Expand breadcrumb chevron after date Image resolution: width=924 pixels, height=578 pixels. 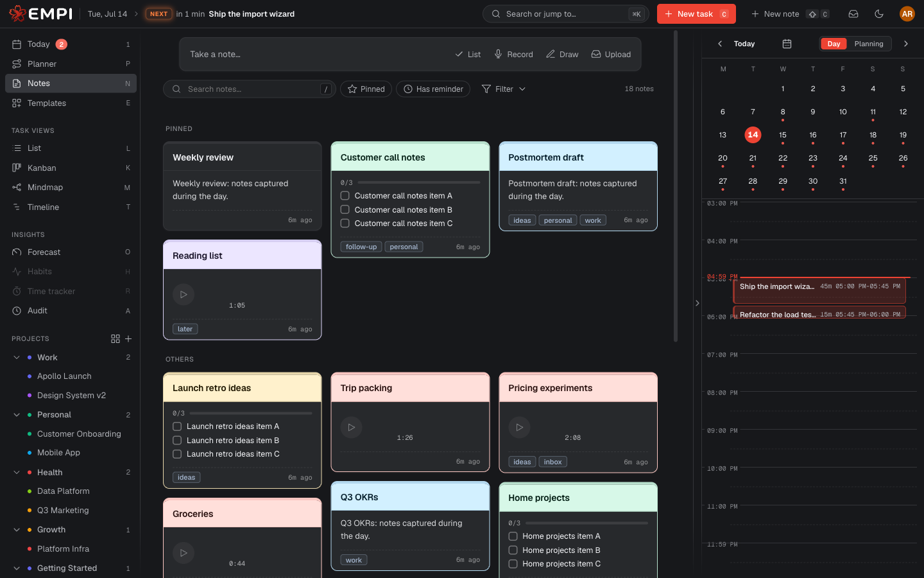coord(136,13)
